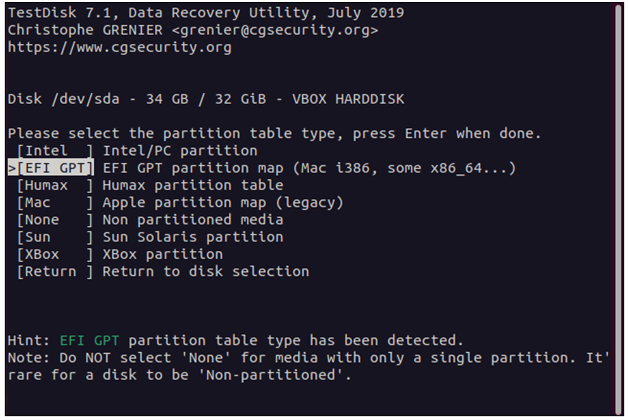Select the XBox partition entry

pos(55,254)
